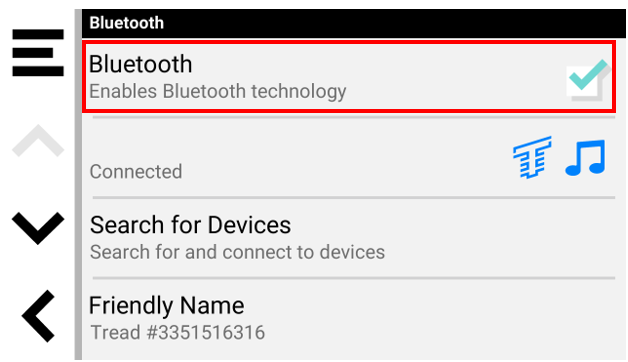The width and height of the screenshot is (628, 362).
Task: Edit the Tread #3351516316 name
Action: [177, 332]
